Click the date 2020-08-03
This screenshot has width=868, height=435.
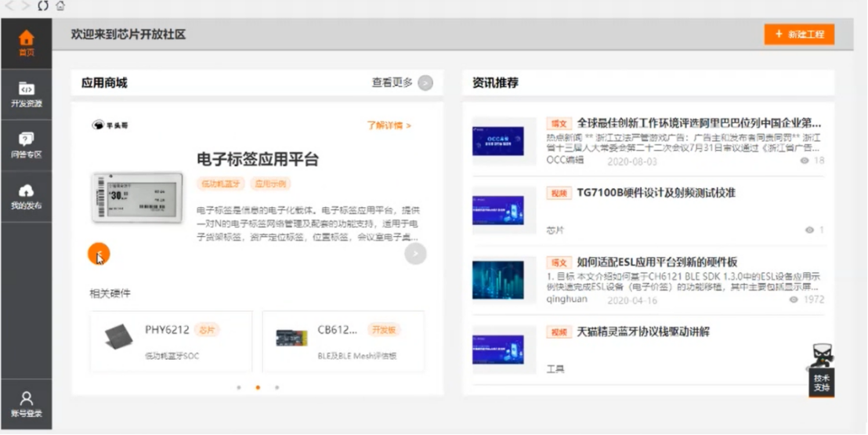(x=632, y=161)
